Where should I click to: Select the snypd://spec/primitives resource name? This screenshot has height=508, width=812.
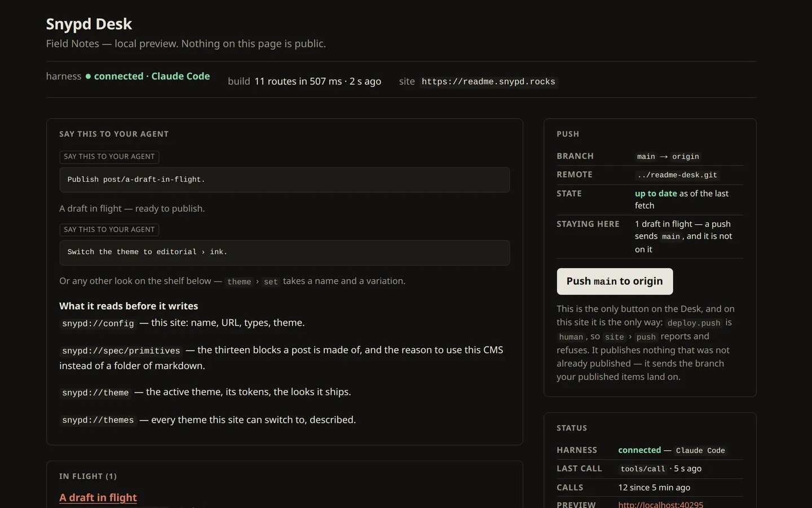(121, 351)
